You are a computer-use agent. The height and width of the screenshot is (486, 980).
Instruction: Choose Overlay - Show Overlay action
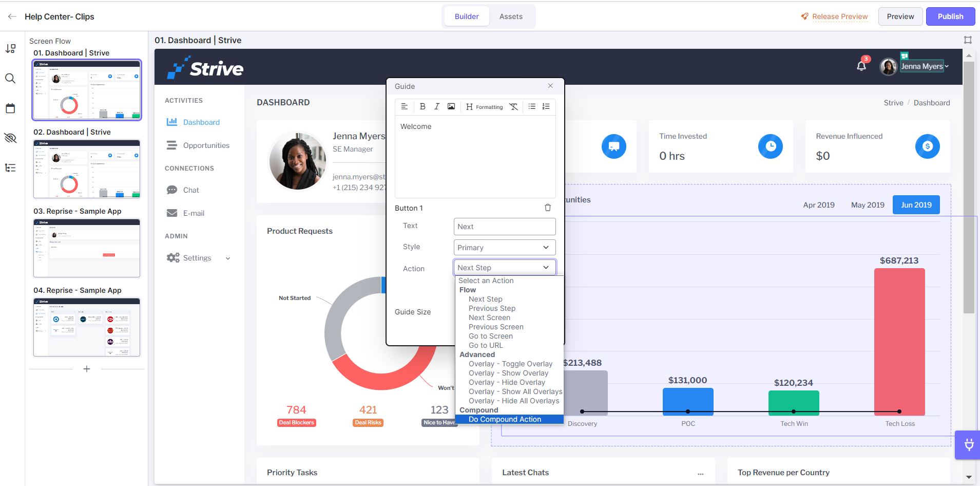508,373
